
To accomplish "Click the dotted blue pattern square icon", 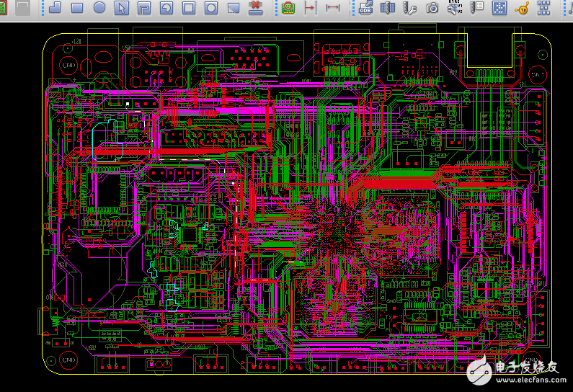I will (x=499, y=8).
